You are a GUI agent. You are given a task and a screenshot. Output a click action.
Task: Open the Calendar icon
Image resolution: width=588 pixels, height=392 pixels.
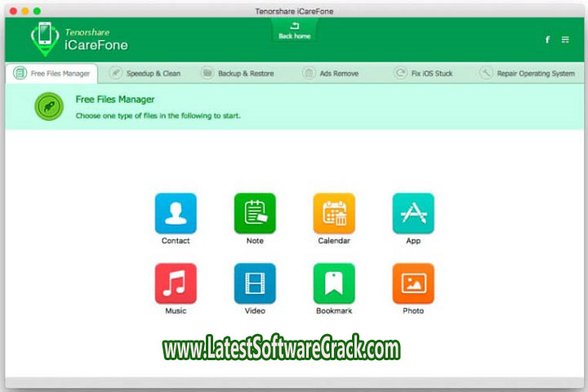334,213
